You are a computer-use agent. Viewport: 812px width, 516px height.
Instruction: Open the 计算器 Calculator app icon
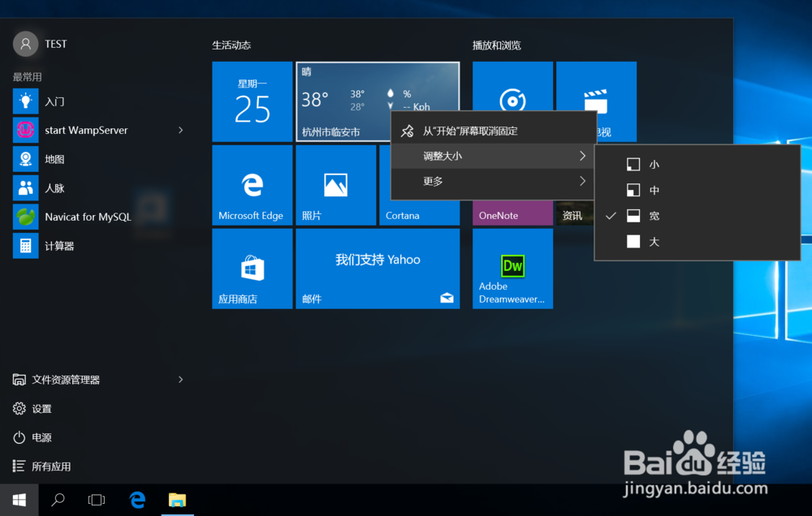coord(25,246)
